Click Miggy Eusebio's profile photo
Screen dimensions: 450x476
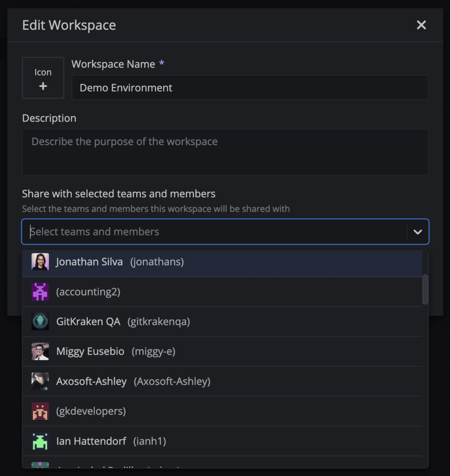click(40, 351)
